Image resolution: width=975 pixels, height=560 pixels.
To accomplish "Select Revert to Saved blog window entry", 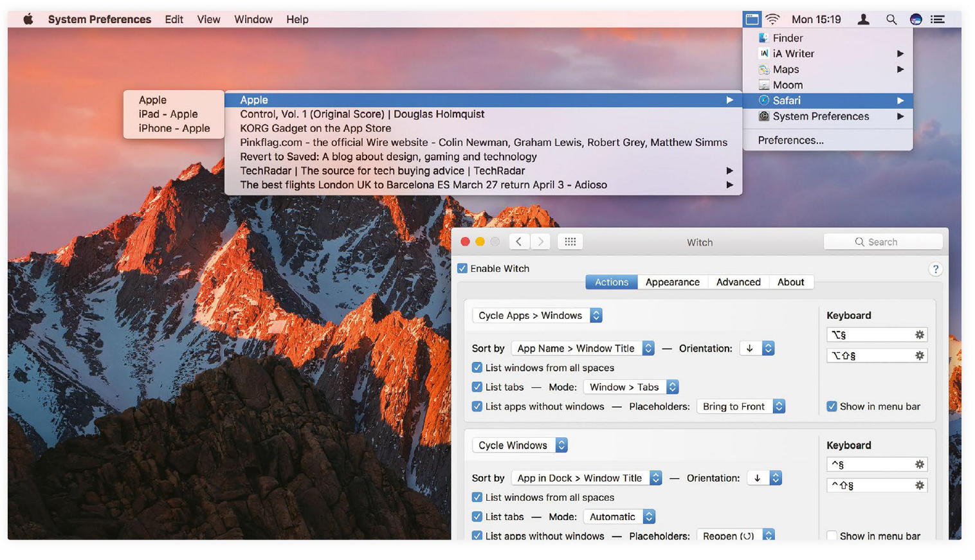I will coord(484,157).
